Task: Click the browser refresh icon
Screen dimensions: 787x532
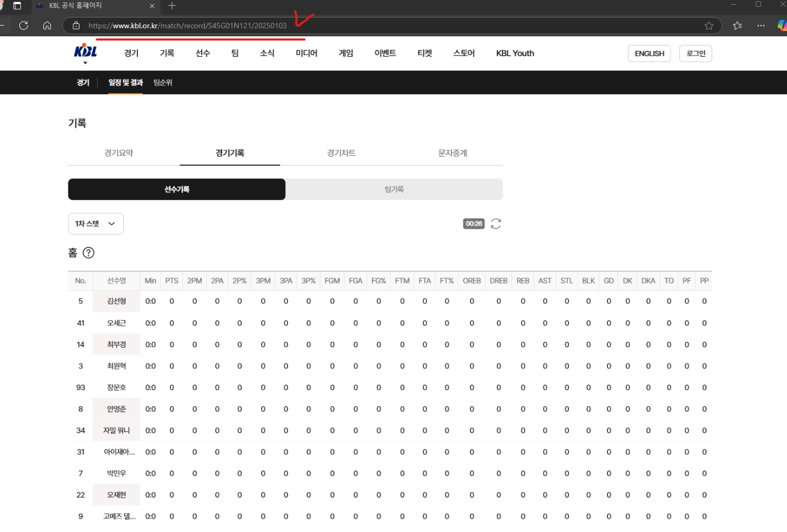Action: click(x=24, y=25)
